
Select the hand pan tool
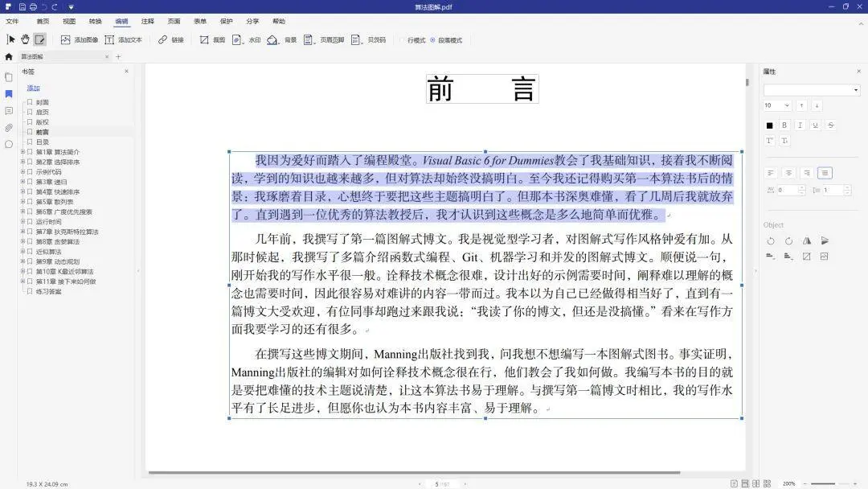25,39
